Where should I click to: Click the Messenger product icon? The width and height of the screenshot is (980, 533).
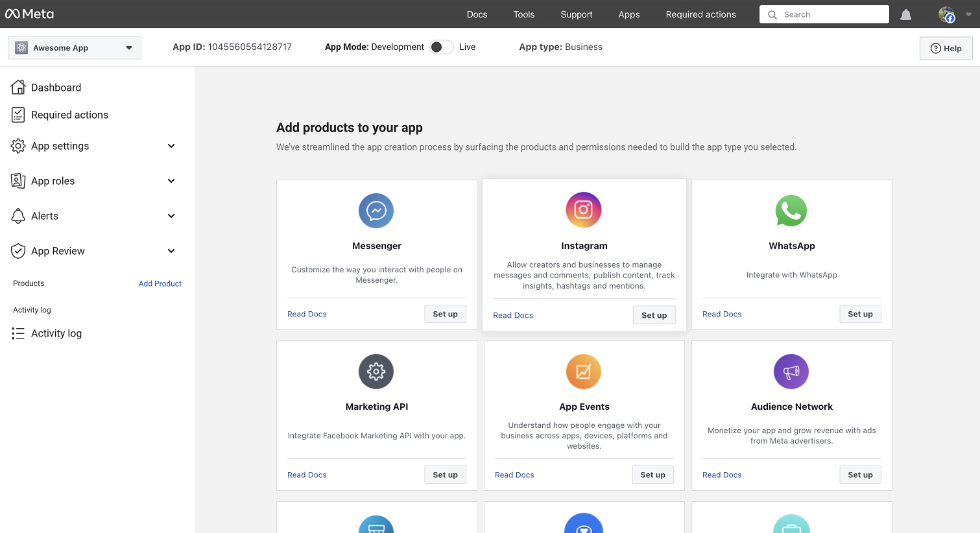tap(376, 210)
